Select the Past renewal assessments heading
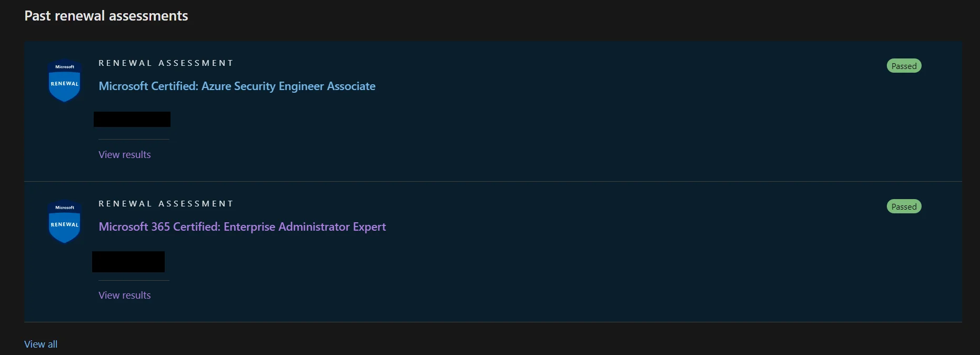This screenshot has width=980, height=355. 106,15
